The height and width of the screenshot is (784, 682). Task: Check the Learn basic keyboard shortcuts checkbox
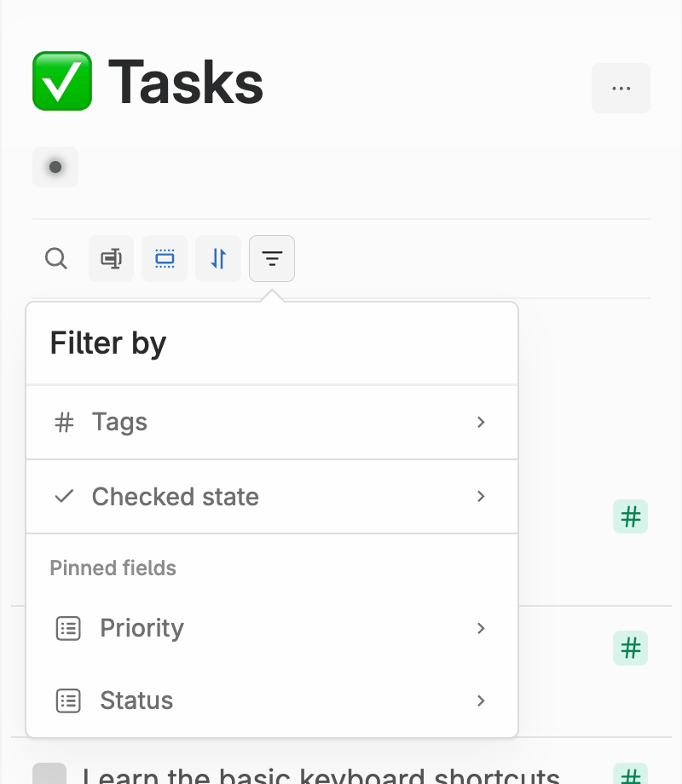[x=49, y=774]
